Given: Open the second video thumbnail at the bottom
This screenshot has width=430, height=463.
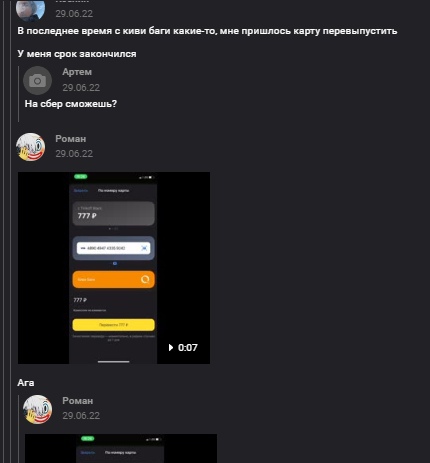Looking at the screenshot, I should tap(121, 448).
